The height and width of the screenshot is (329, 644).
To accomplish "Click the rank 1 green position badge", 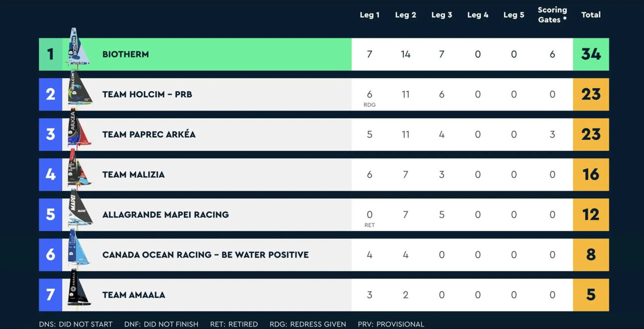I will click(51, 54).
